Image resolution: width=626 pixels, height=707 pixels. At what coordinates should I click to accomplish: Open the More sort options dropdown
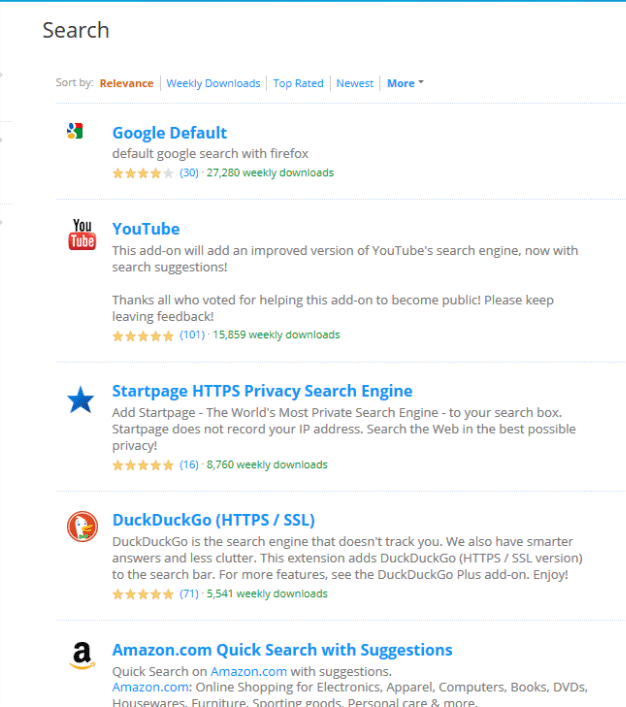click(x=405, y=83)
